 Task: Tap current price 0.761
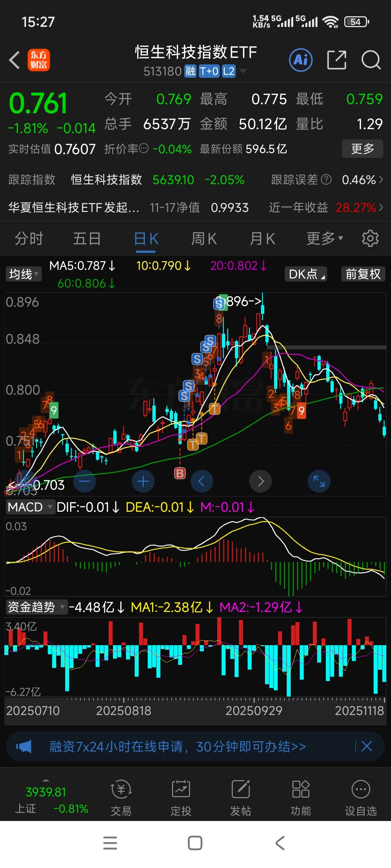38,103
